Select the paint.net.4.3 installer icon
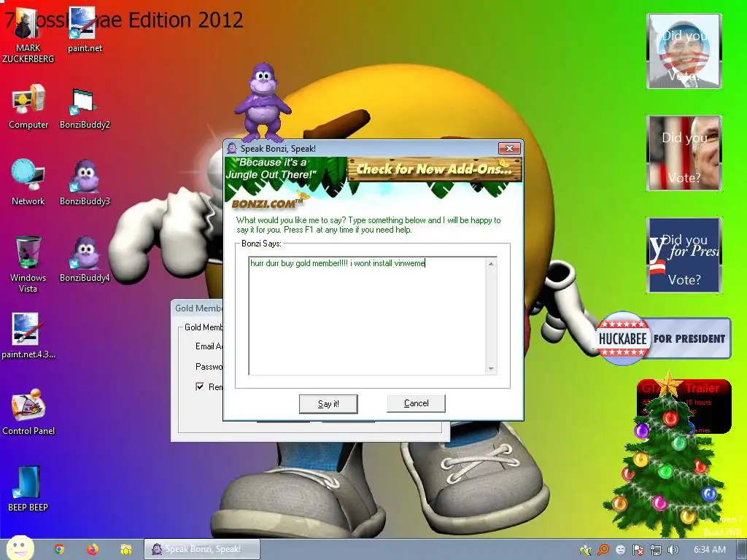 [x=28, y=335]
